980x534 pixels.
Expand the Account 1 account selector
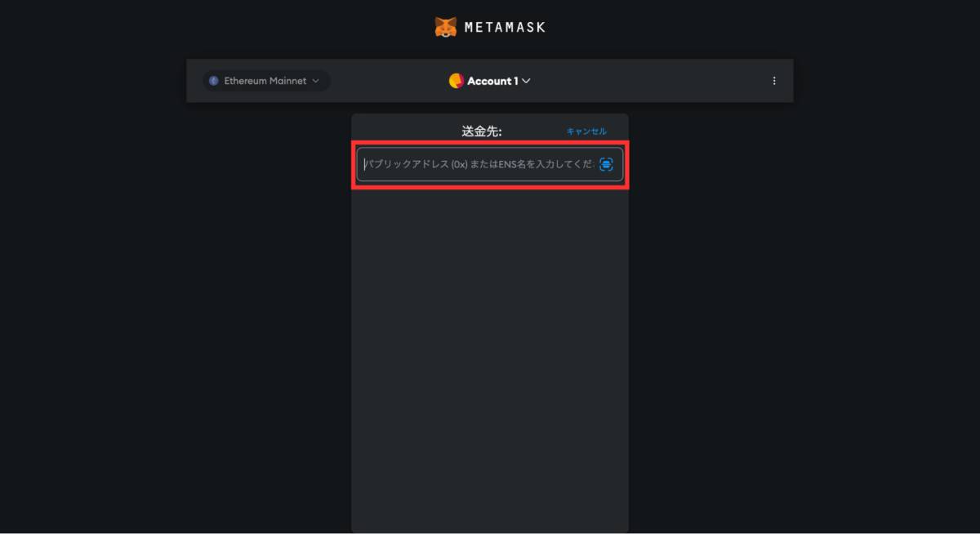[x=490, y=81]
